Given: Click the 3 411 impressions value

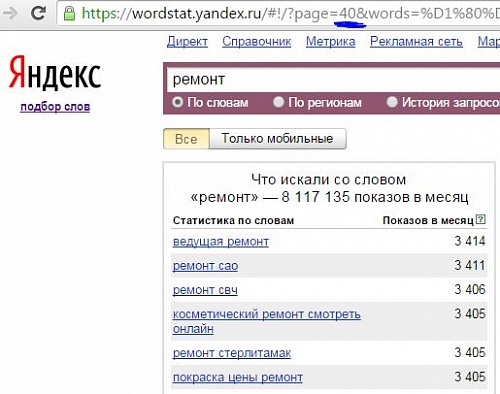Looking at the screenshot, I should pos(470,266).
